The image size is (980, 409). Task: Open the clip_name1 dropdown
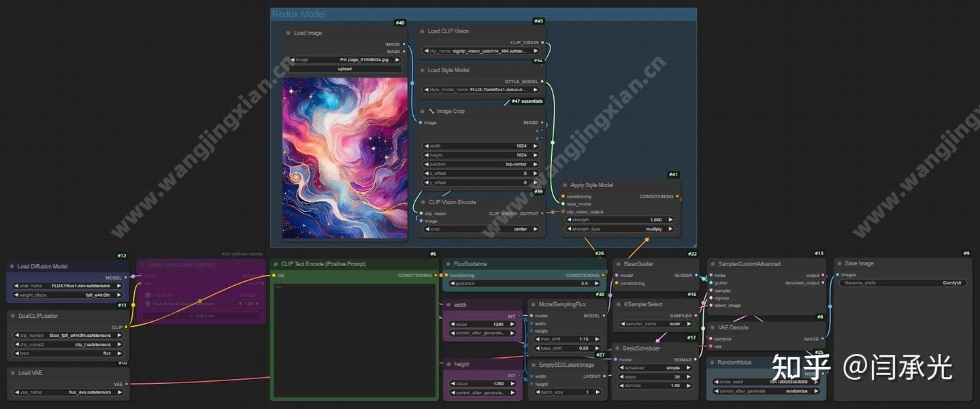tap(68, 335)
